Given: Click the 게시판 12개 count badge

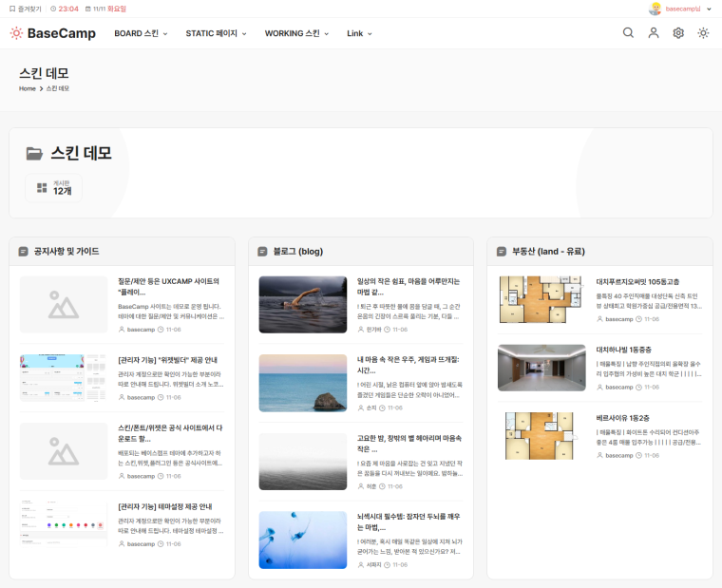Looking at the screenshot, I should click(53, 188).
